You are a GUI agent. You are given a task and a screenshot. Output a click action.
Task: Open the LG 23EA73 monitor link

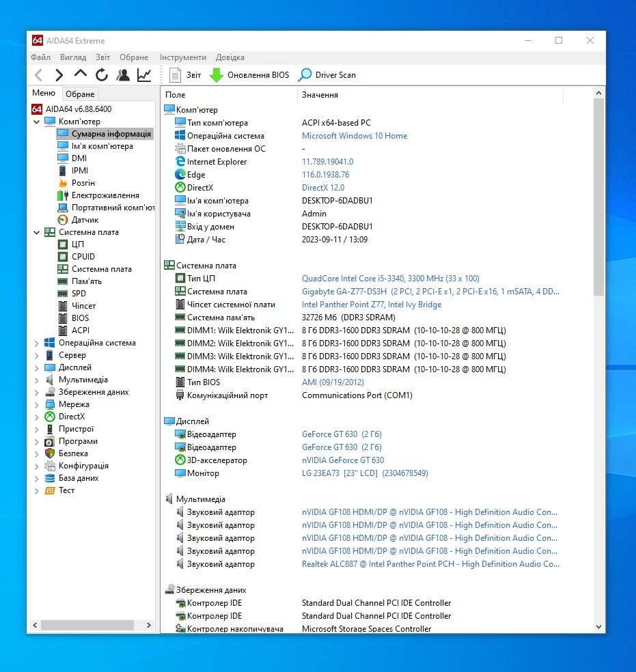coord(365,473)
